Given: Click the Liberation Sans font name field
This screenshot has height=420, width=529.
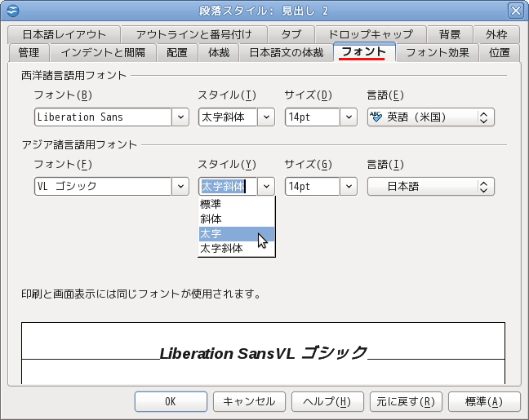Looking at the screenshot, I should point(103,117).
